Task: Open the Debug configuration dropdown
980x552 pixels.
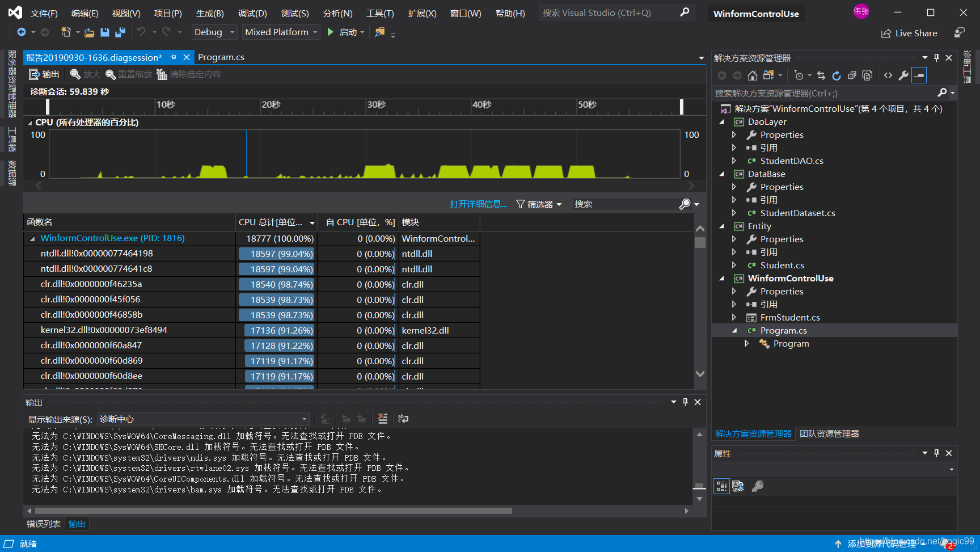Action: pyautogui.click(x=214, y=32)
